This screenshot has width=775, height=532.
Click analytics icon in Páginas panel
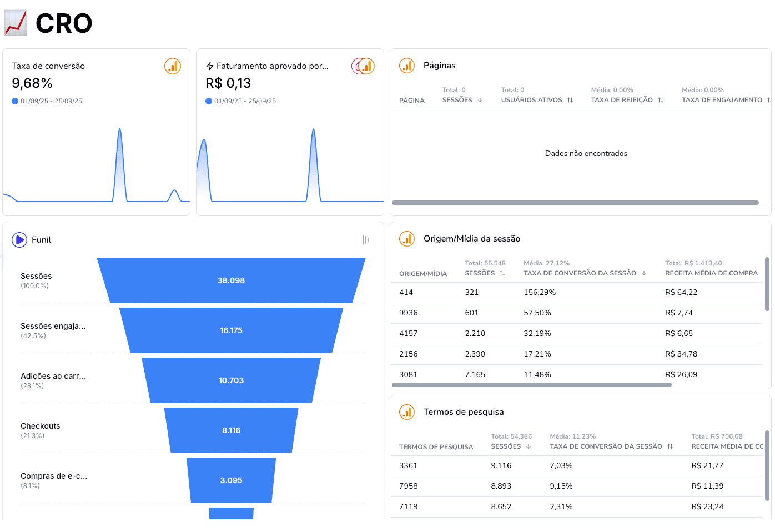[407, 66]
